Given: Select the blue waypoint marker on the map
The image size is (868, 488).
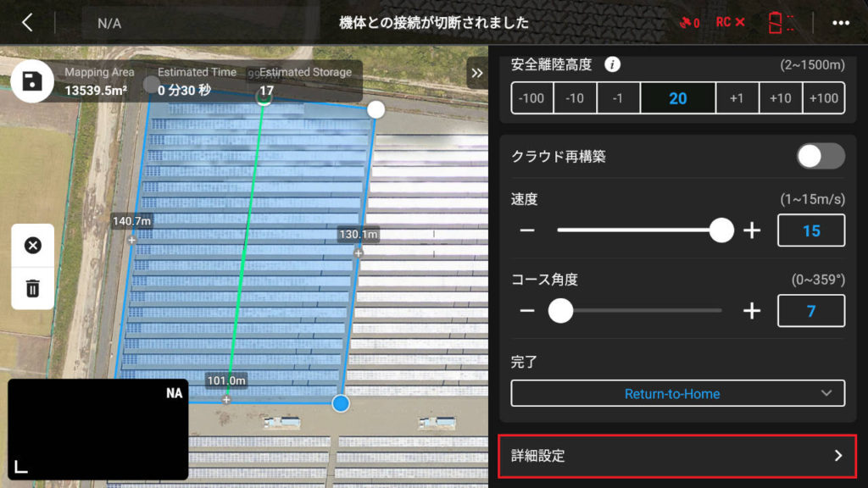Looking at the screenshot, I should [x=340, y=404].
